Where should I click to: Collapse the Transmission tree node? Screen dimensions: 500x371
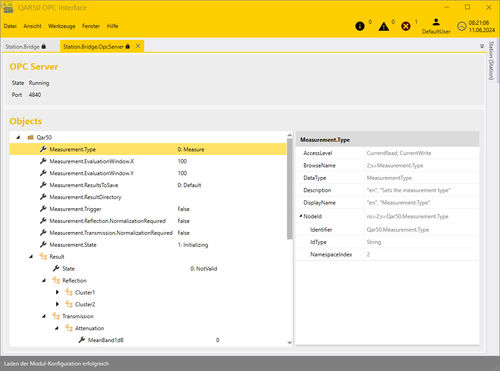(44, 316)
